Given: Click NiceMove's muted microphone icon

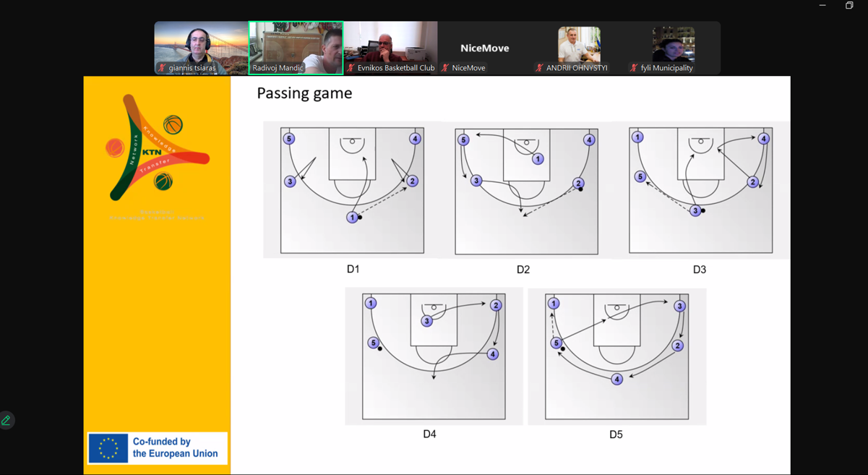Looking at the screenshot, I should 445,68.
